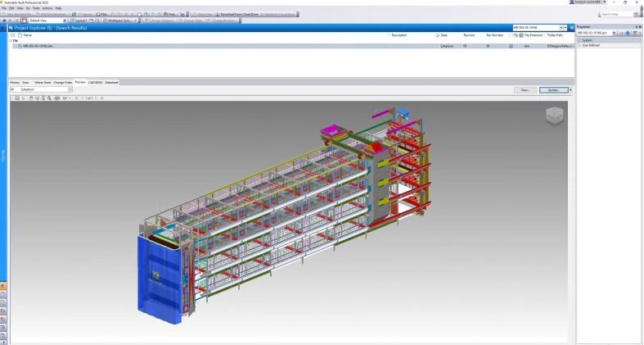Switch to the Datasheet tab

(x=111, y=83)
